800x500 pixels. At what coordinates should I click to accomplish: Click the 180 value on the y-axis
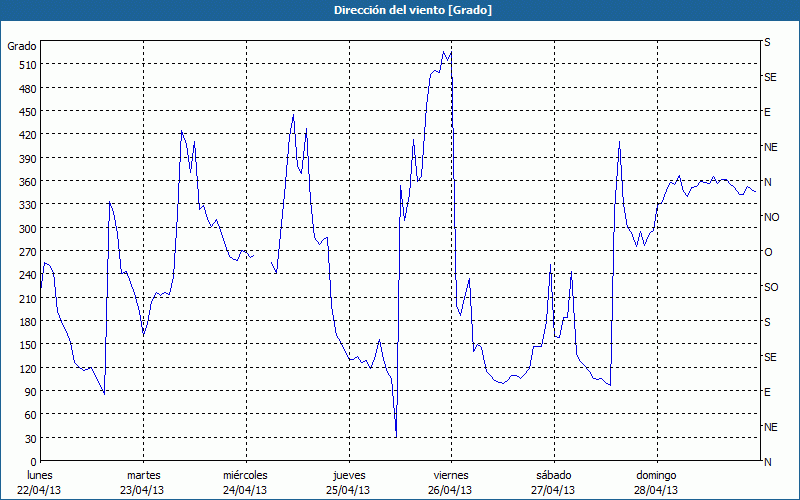coord(27,322)
